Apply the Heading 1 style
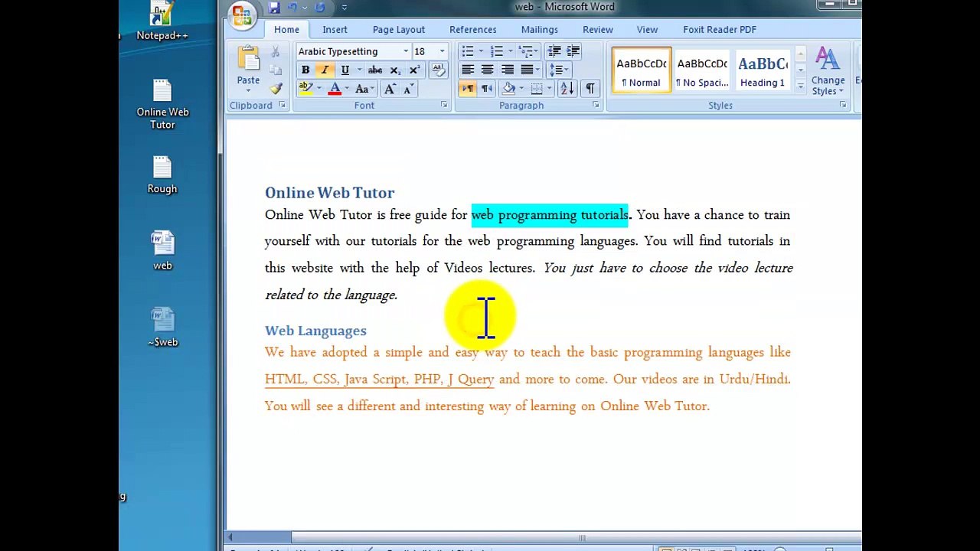This screenshot has width=980, height=551. (x=762, y=70)
